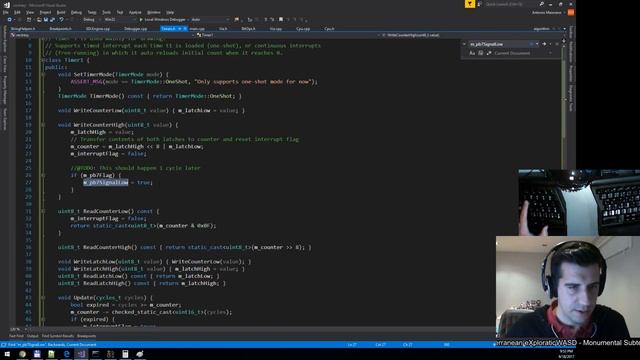Open the Window menu
Screen dimensions: 640x360
[x=153, y=12]
